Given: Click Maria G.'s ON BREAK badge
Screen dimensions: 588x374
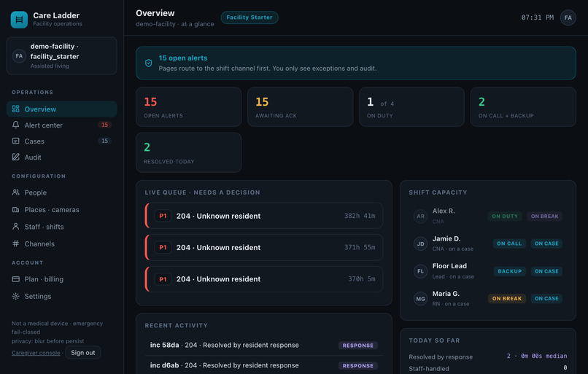Looking at the screenshot, I should pos(506,299).
